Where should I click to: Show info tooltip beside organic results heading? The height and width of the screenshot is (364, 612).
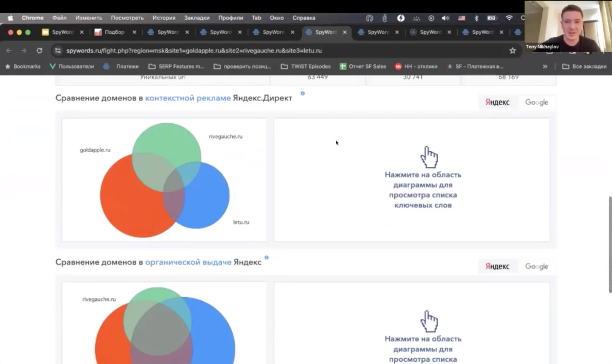[x=267, y=258]
